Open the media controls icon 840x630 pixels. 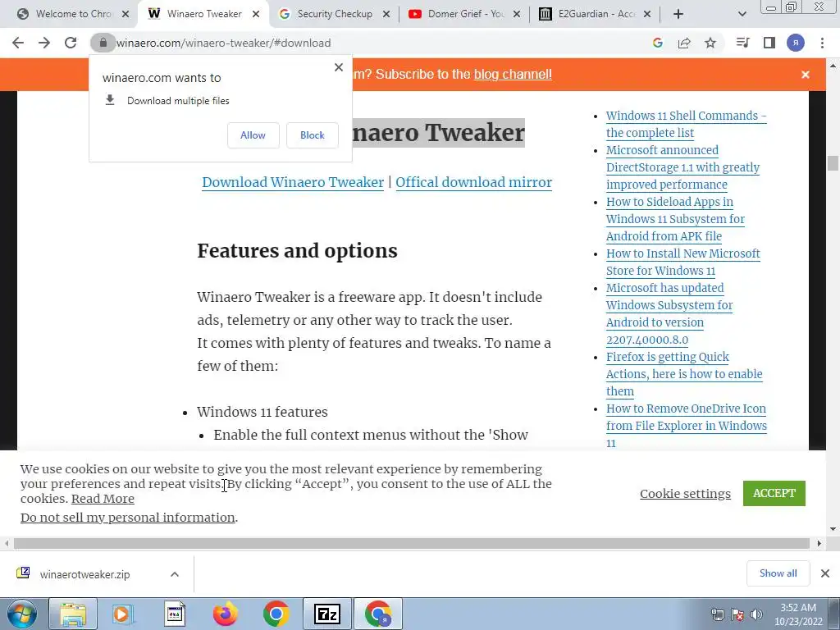(742, 43)
